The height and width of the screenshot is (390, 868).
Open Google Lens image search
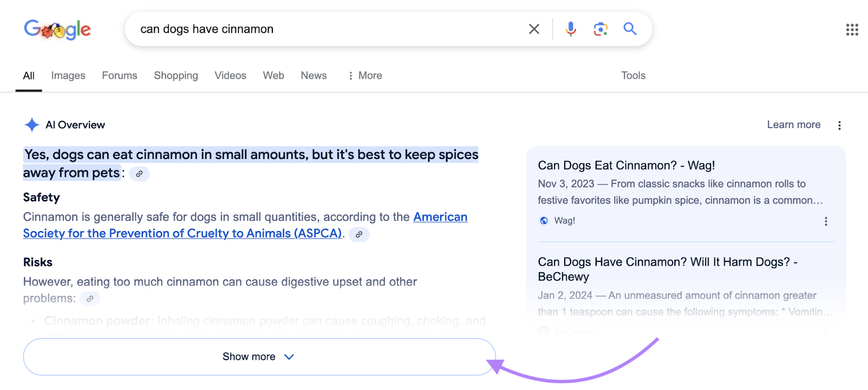point(600,29)
